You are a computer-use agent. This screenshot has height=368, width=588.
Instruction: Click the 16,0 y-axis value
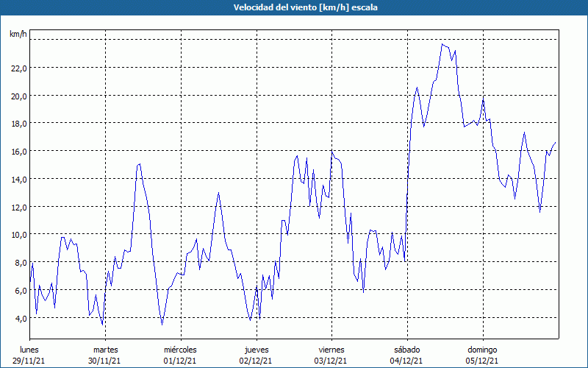pyautogui.click(x=19, y=152)
